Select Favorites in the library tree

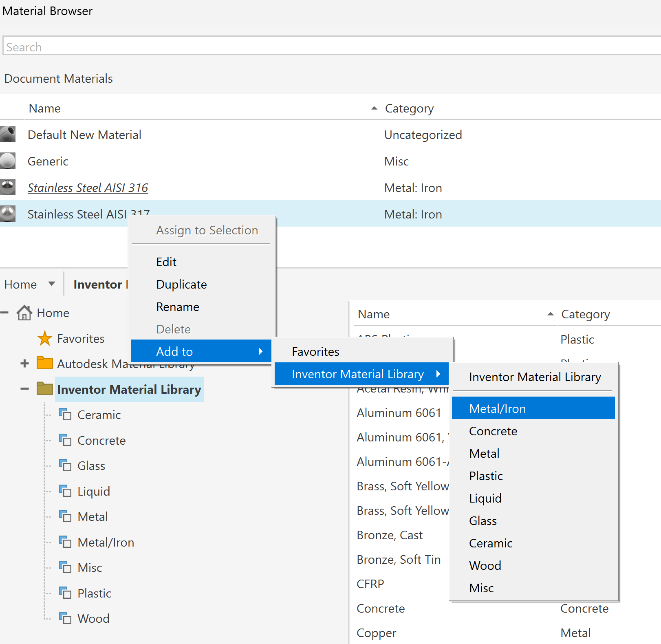click(81, 338)
